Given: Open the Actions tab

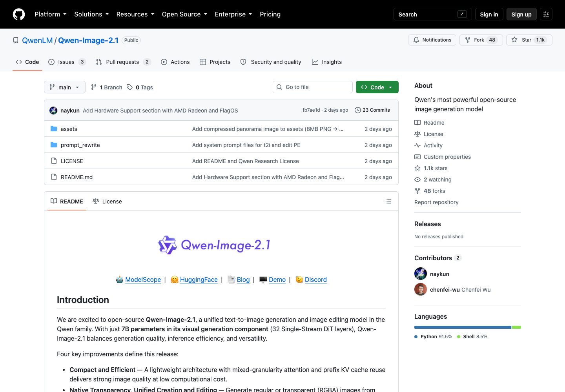Looking at the screenshot, I should point(175,62).
